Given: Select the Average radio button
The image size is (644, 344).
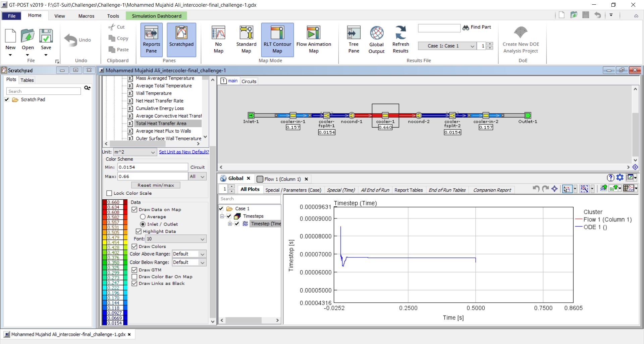Looking at the screenshot, I should coord(143,217).
